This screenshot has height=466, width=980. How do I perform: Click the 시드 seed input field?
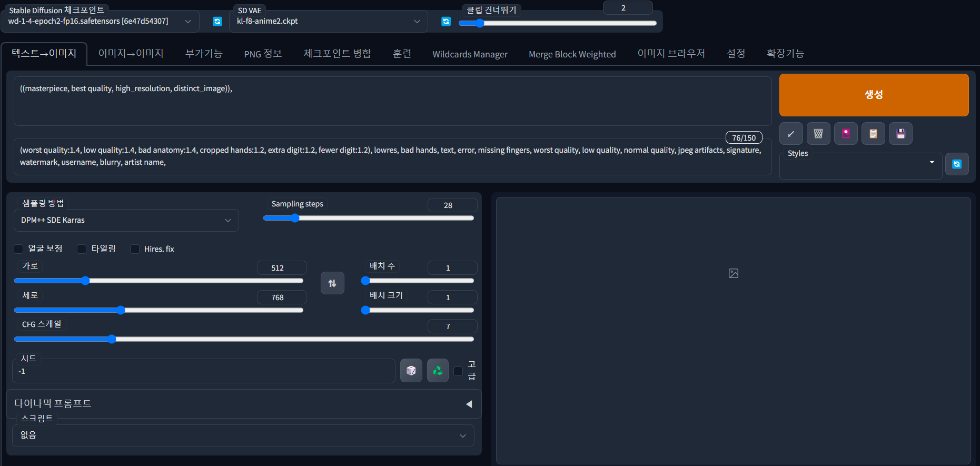204,371
